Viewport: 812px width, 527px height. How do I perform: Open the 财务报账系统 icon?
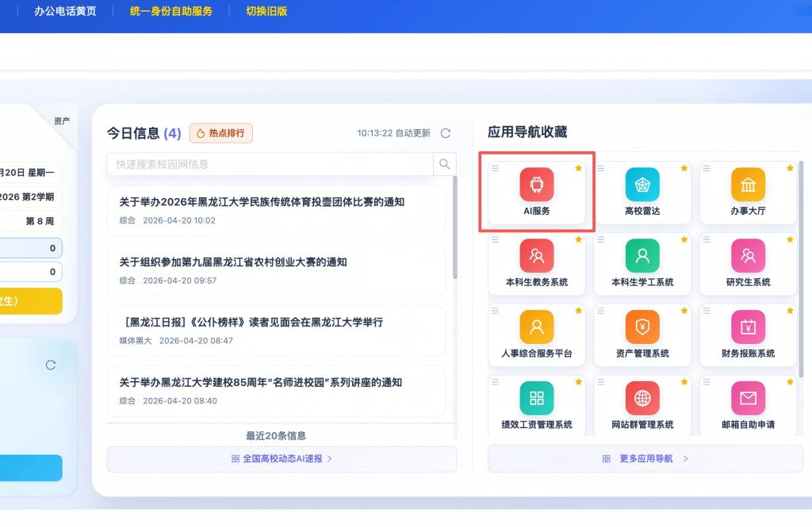tap(748, 327)
